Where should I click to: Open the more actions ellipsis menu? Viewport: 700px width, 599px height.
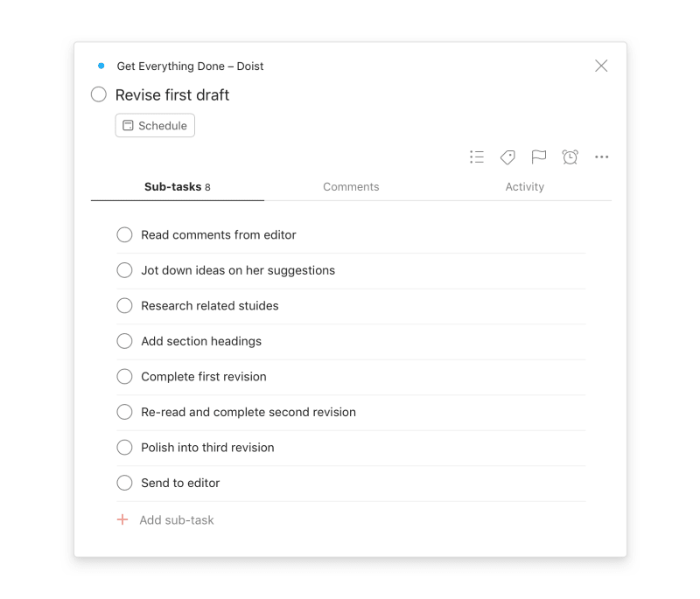[x=601, y=157]
